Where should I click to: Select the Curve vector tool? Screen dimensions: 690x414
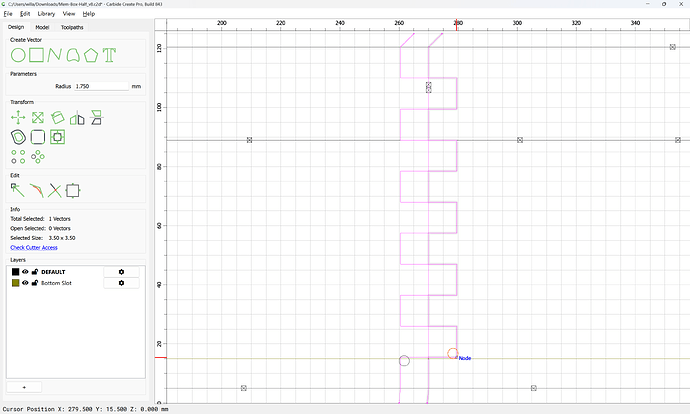coord(73,55)
